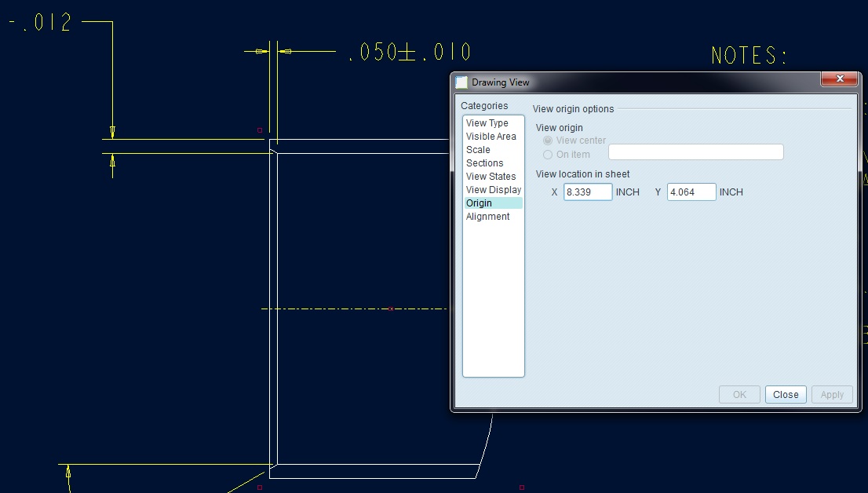Select the View center radio button

pos(546,140)
